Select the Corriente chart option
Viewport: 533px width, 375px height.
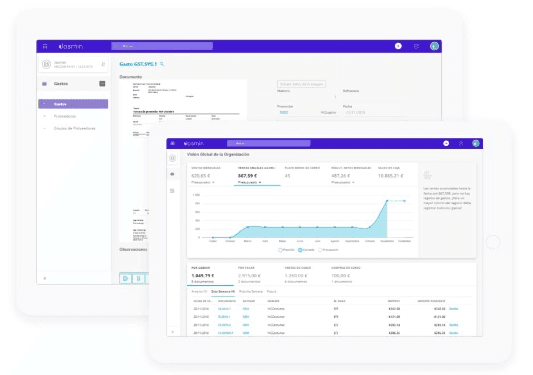pyautogui.click(x=306, y=250)
